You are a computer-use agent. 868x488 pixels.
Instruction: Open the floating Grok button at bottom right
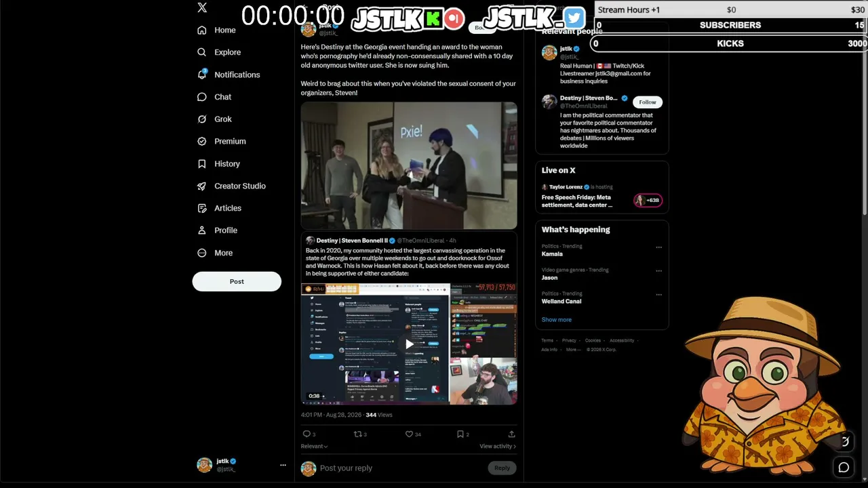844,442
